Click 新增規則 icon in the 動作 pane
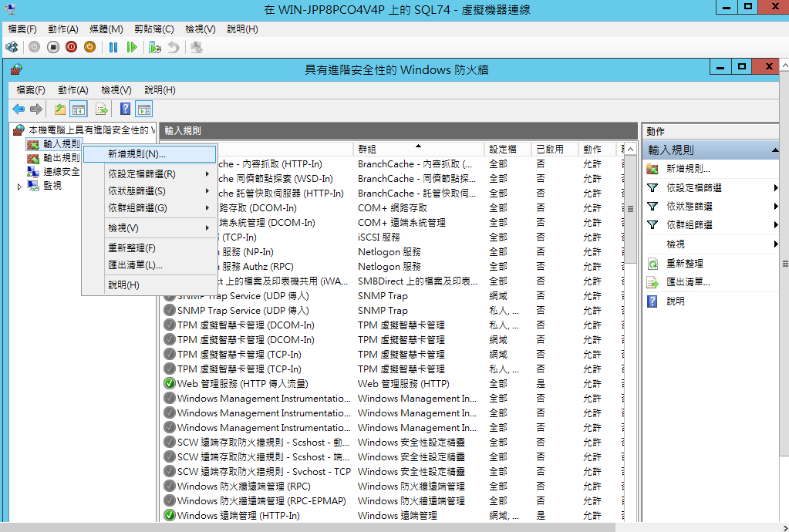 tap(652, 169)
